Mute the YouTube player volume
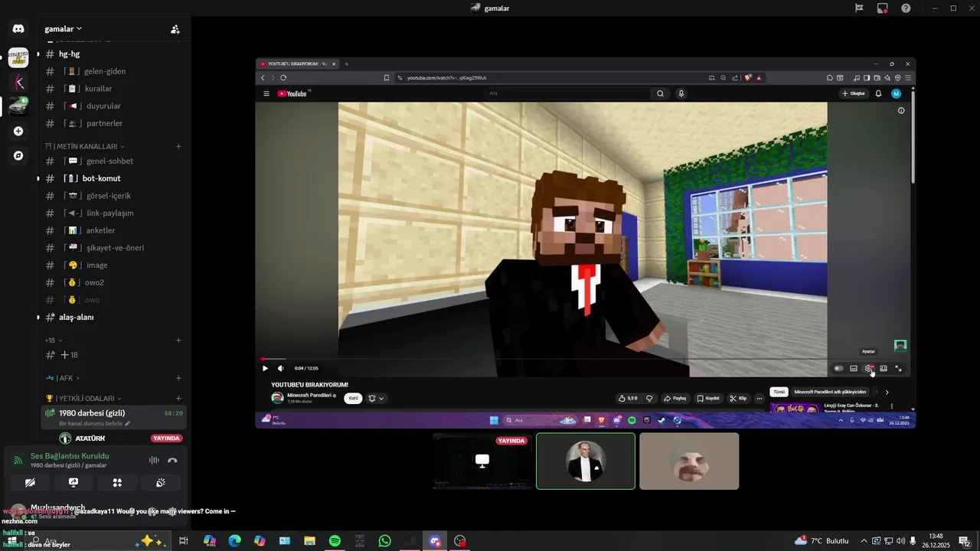This screenshot has height=551, width=980. (x=280, y=368)
